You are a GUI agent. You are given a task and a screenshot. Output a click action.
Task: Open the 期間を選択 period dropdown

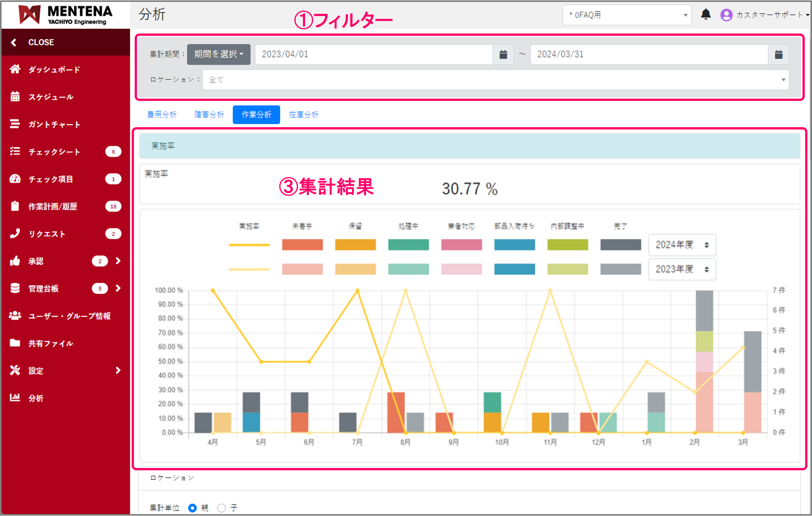[x=218, y=54]
